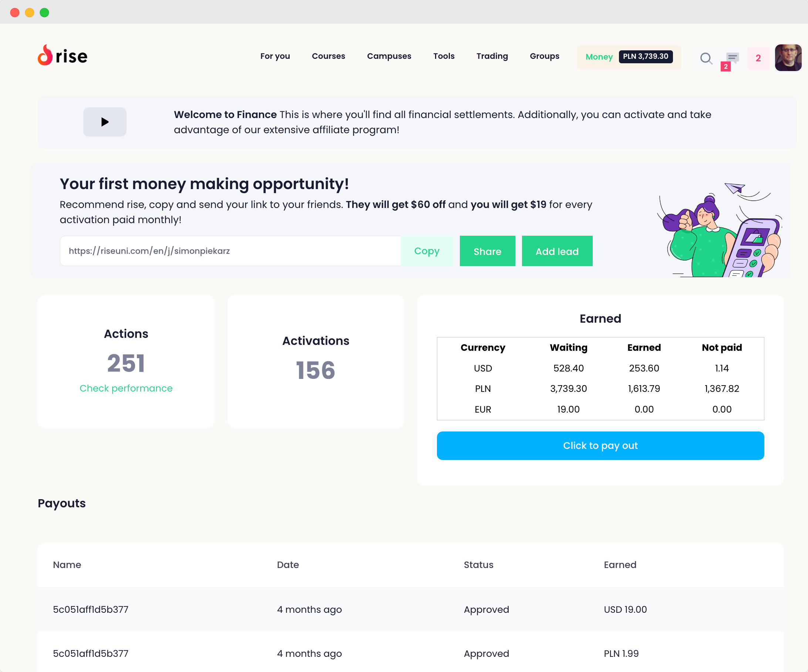Open the user profile avatar
The image size is (808, 672).
tap(788, 58)
